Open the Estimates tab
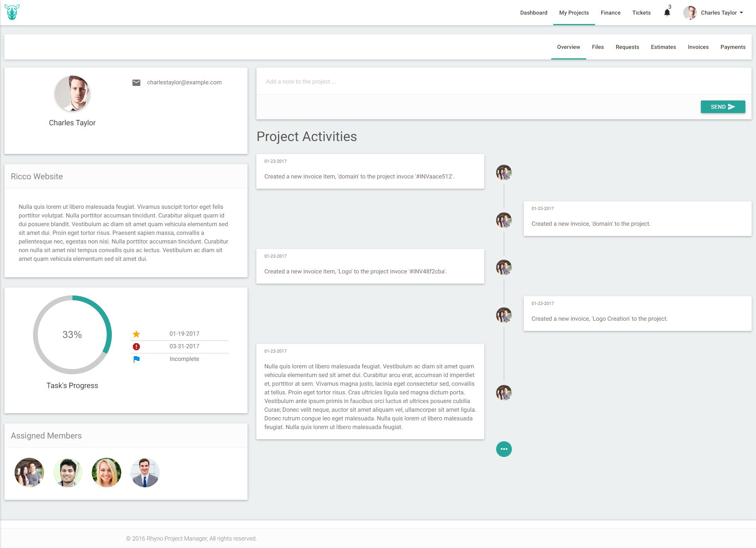Screen dimensions: 756x548 (663, 47)
